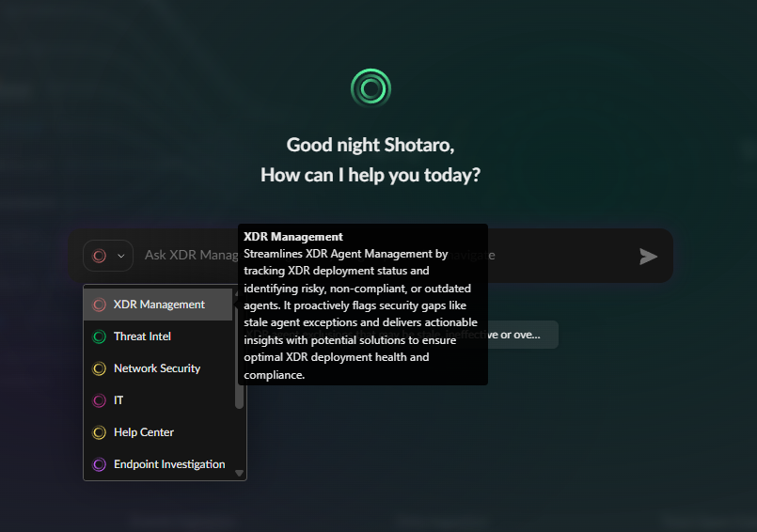The image size is (757, 532).
Task: Click the red agent ring icon in prompt bar
Action: click(x=100, y=256)
